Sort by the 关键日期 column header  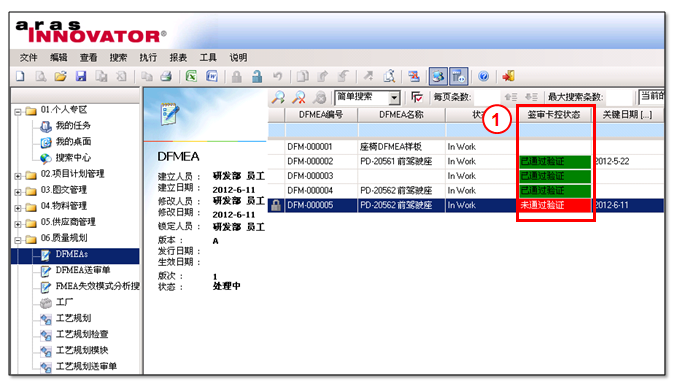point(627,115)
